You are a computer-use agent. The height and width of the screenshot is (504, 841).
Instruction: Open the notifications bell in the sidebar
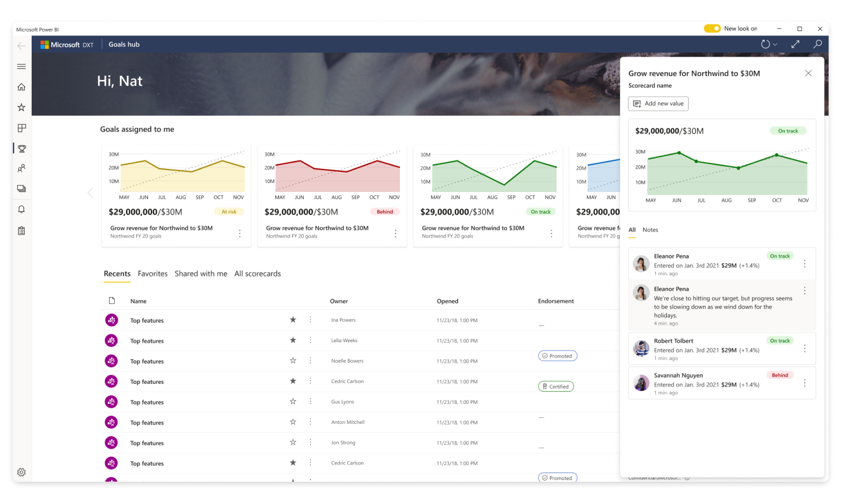point(22,210)
